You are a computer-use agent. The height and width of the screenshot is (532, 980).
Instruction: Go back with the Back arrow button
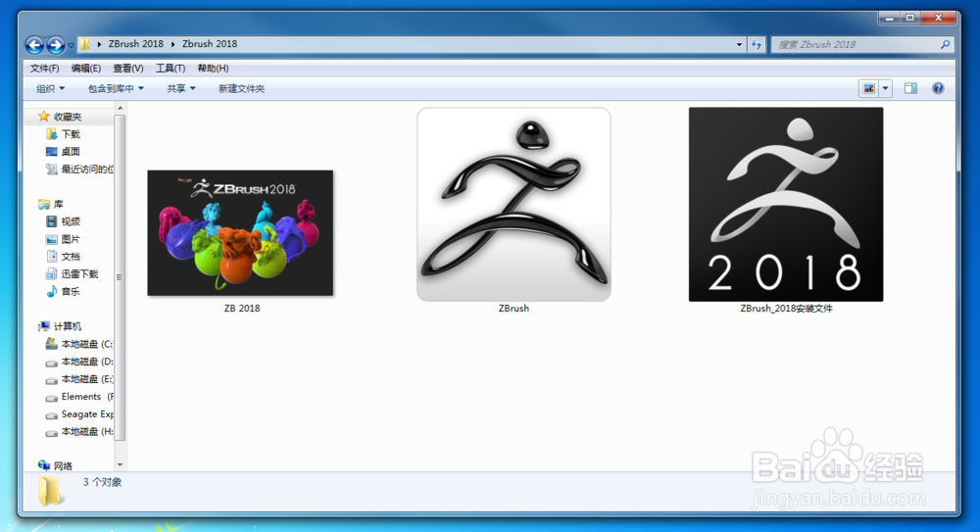click(x=34, y=44)
